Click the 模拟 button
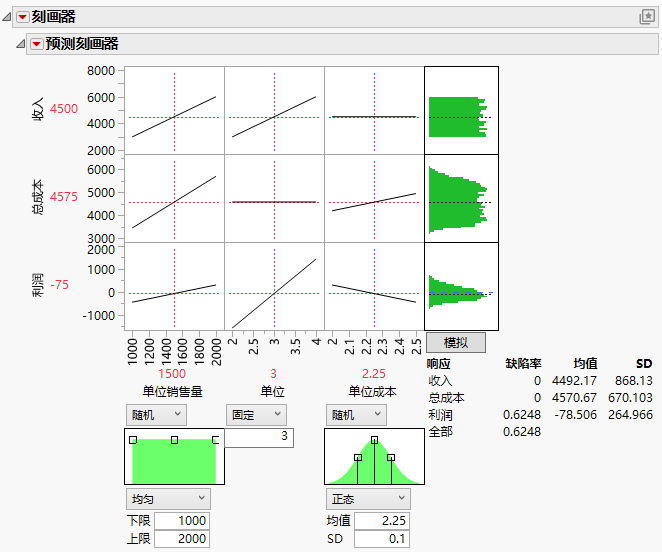Image resolution: width=662 pixels, height=552 pixels. [456, 343]
